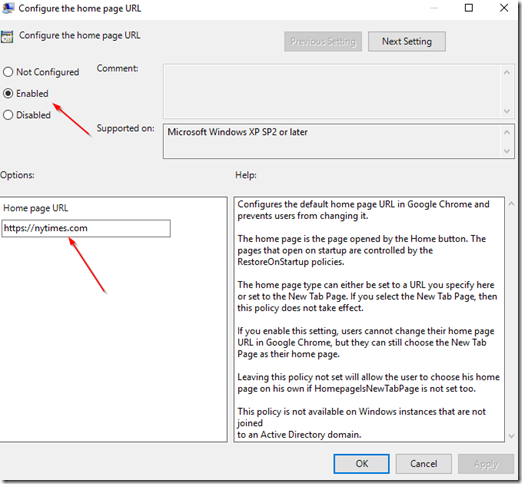
Task: Click the policy setting icon beside heading
Action: 7,37
